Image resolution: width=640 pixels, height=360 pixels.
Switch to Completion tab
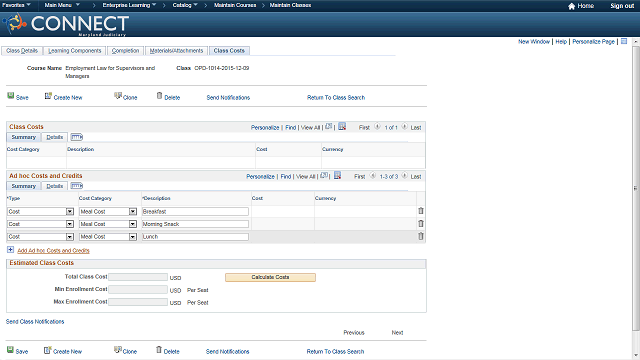126,51
